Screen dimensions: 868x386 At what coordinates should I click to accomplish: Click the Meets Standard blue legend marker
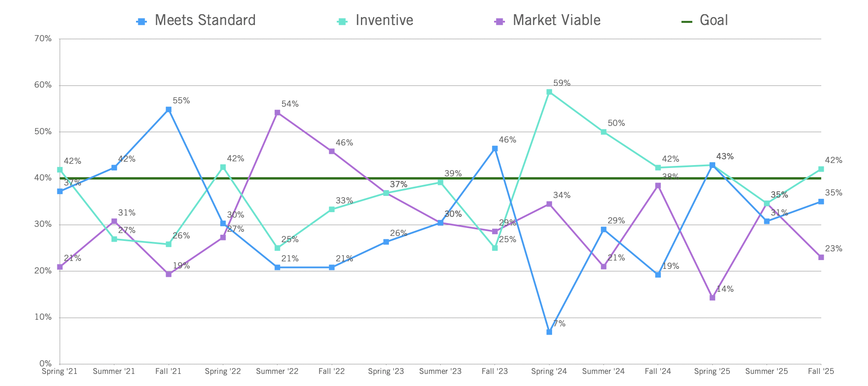[x=141, y=21]
